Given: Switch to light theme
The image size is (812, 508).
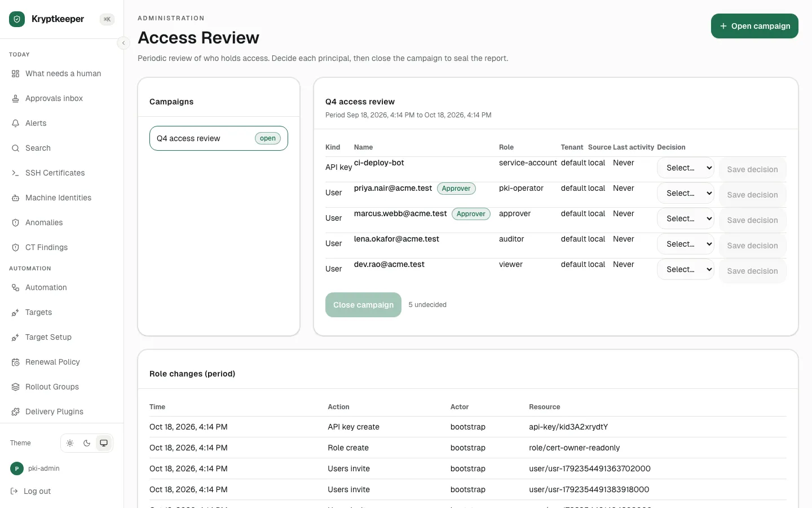Looking at the screenshot, I should coord(70,443).
